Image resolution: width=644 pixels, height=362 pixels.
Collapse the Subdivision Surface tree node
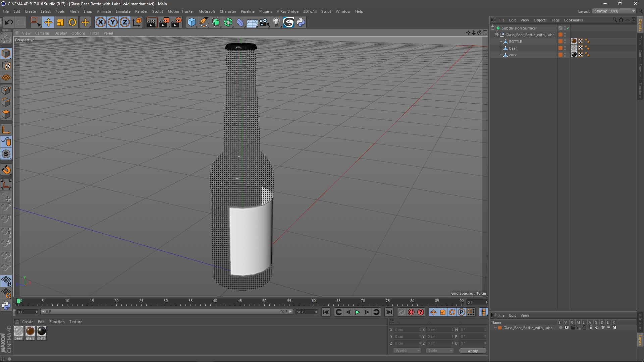493,28
